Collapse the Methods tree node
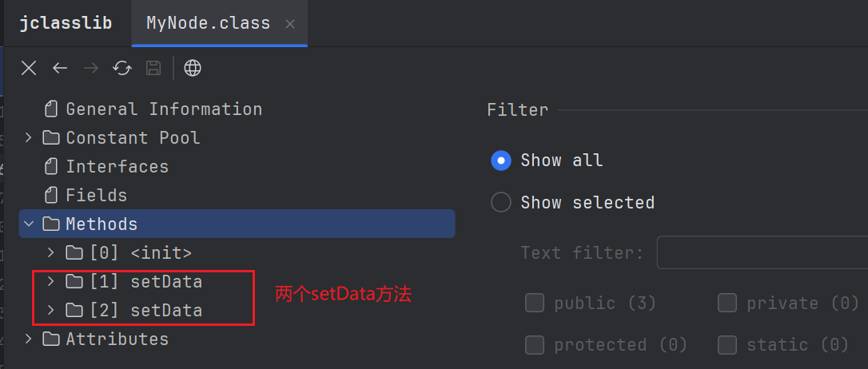Viewport: 868px width, 369px height. (29, 224)
